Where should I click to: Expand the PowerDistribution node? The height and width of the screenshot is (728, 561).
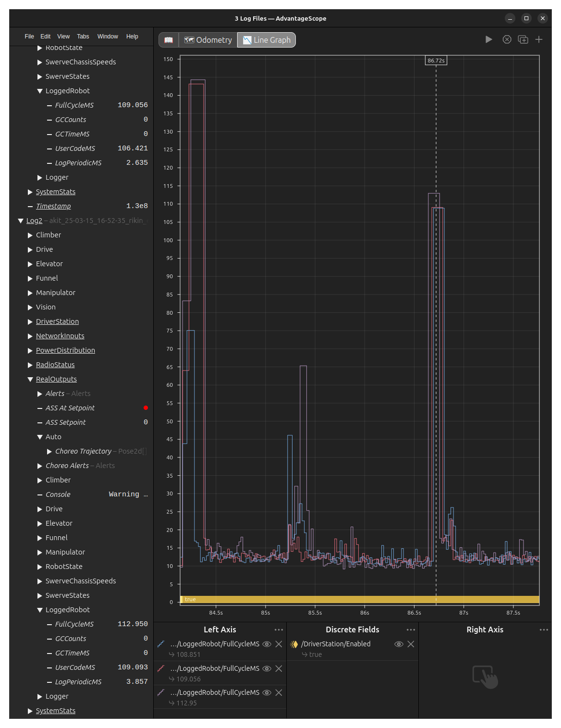click(30, 350)
